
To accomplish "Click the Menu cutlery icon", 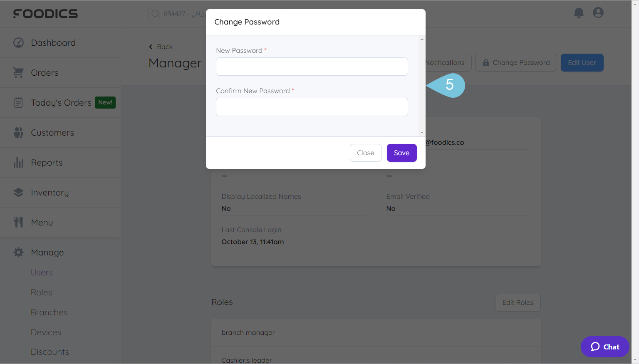I will click(x=19, y=222).
